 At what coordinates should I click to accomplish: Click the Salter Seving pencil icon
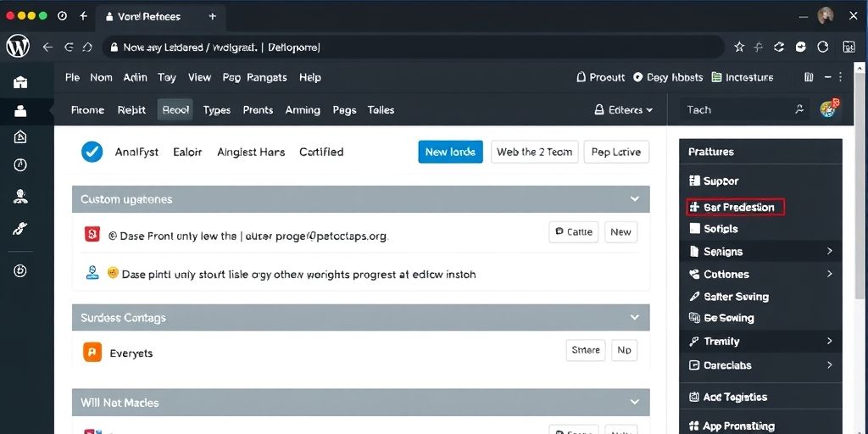click(694, 297)
